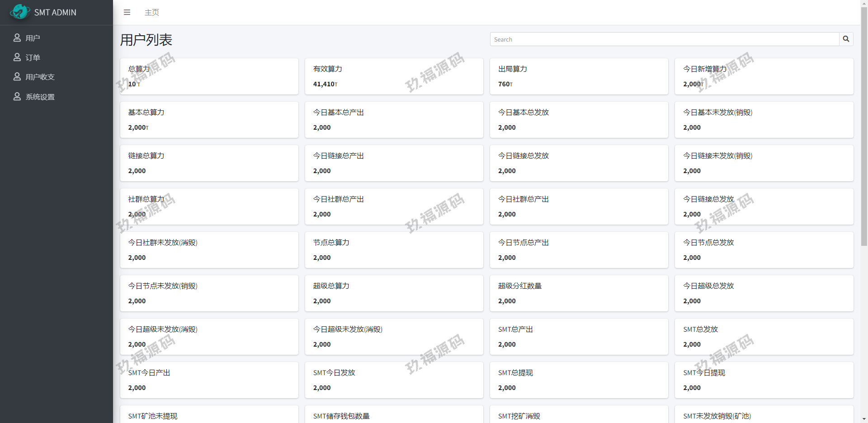Image resolution: width=868 pixels, height=423 pixels.
Task: Click the 主页 link in top bar
Action: (152, 13)
